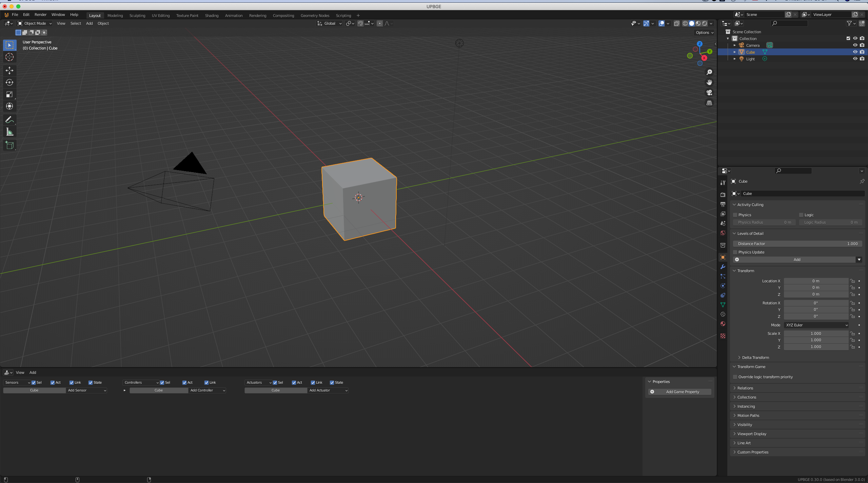868x483 pixels.
Task: Hide Light in outliner viewport
Action: tap(855, 59)
